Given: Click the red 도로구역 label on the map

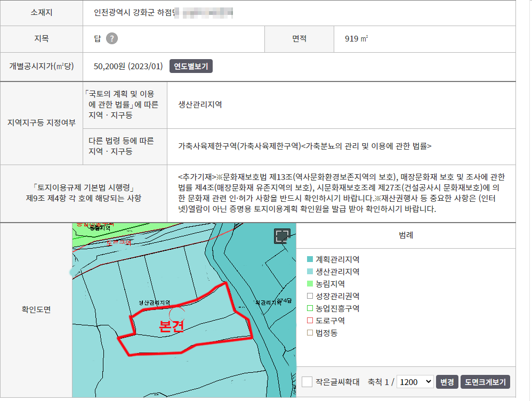Looking at the screenshot, I should click(x=119, y=243).
